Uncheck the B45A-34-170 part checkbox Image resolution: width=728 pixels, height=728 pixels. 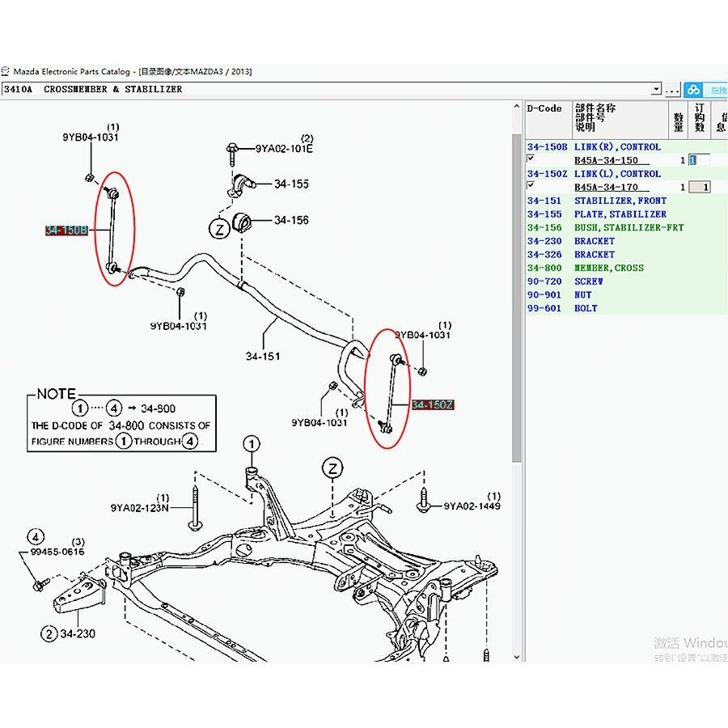531,186
